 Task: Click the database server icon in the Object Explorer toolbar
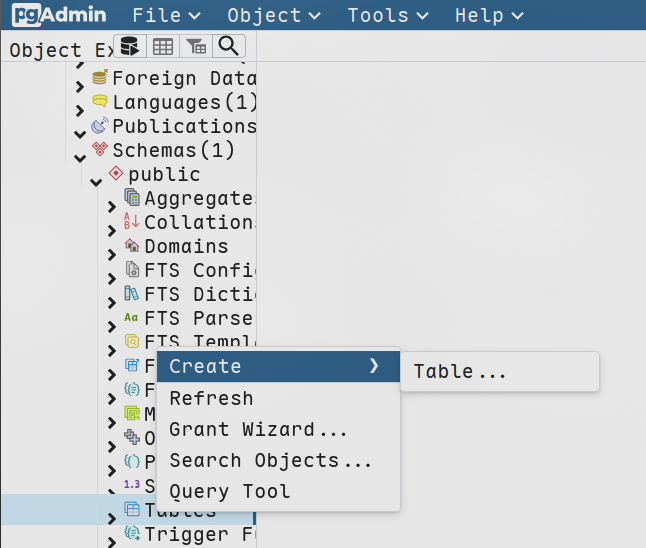pyautogui.click(x=130, y=46)
